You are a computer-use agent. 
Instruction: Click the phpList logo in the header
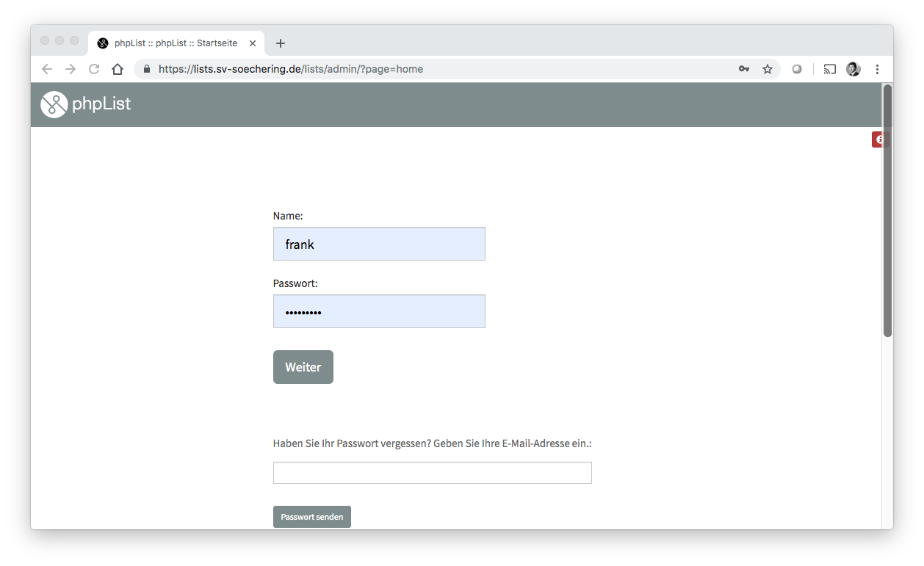(x=86, y=104)
